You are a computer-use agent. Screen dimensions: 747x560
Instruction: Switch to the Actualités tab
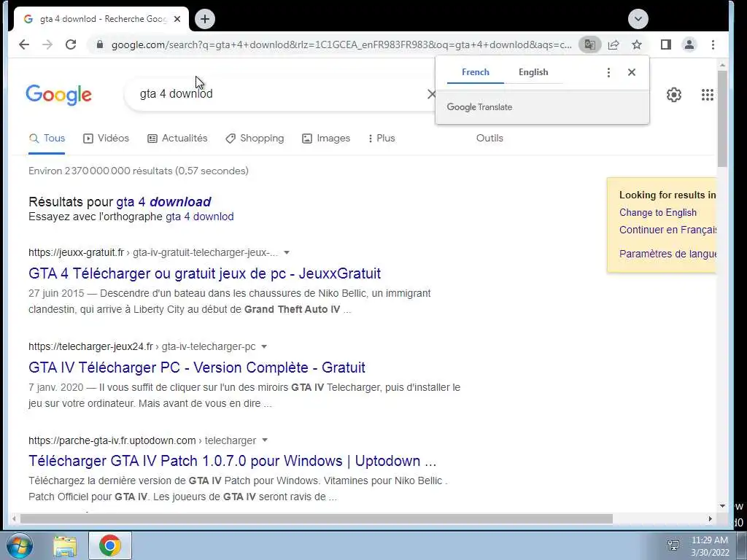point(178,138)
